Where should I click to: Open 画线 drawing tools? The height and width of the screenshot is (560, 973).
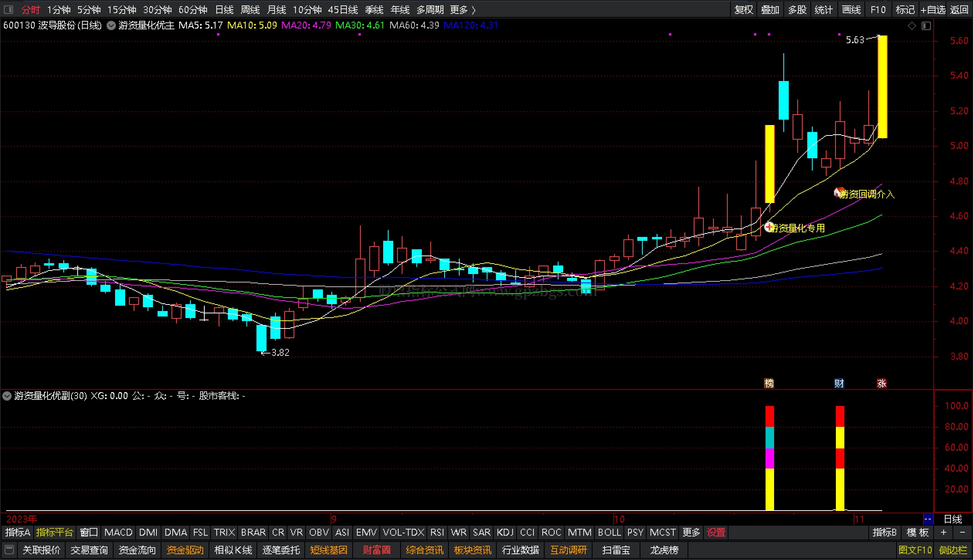[851, 10]
